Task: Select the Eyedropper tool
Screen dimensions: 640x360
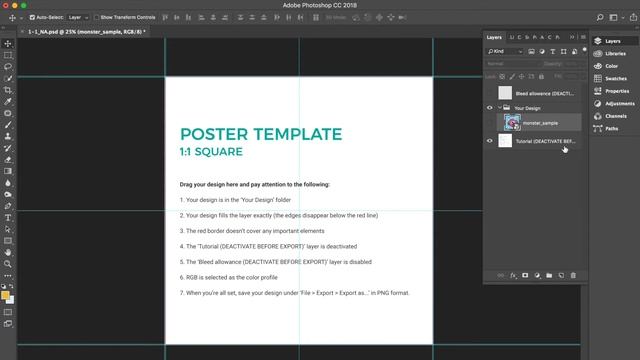Action: click(x=8, y=102)
